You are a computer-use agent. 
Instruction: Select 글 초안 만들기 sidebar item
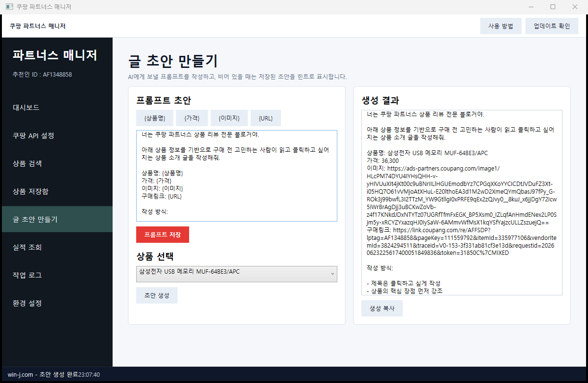(57, 219)
